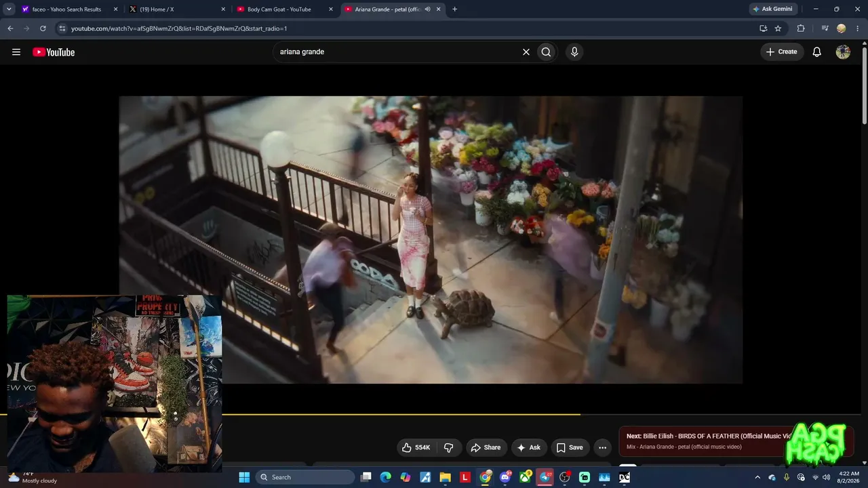Show hidden system tray icons
868x488 pixels.
(757, 477)
